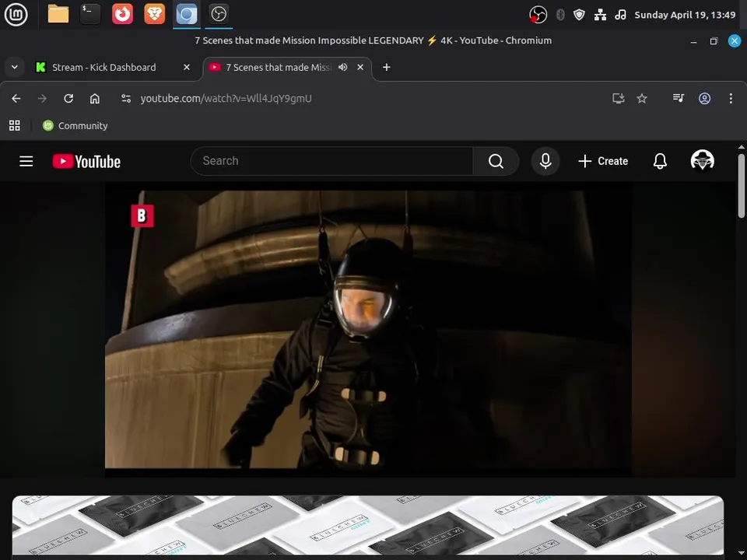This screenshot has width=747, height=560.
Task: Select the Chromium panel launcher
Action: pyautogui.click(x=186, y=14)
